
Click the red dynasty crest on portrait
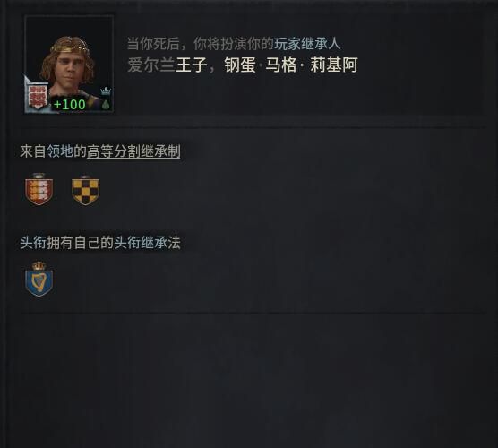tap(38, 96)
